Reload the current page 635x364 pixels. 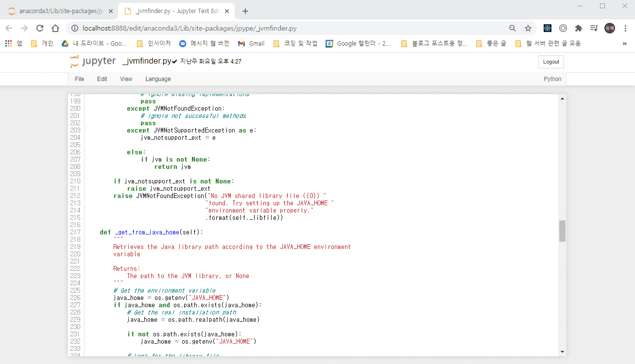tap(40, 28)
